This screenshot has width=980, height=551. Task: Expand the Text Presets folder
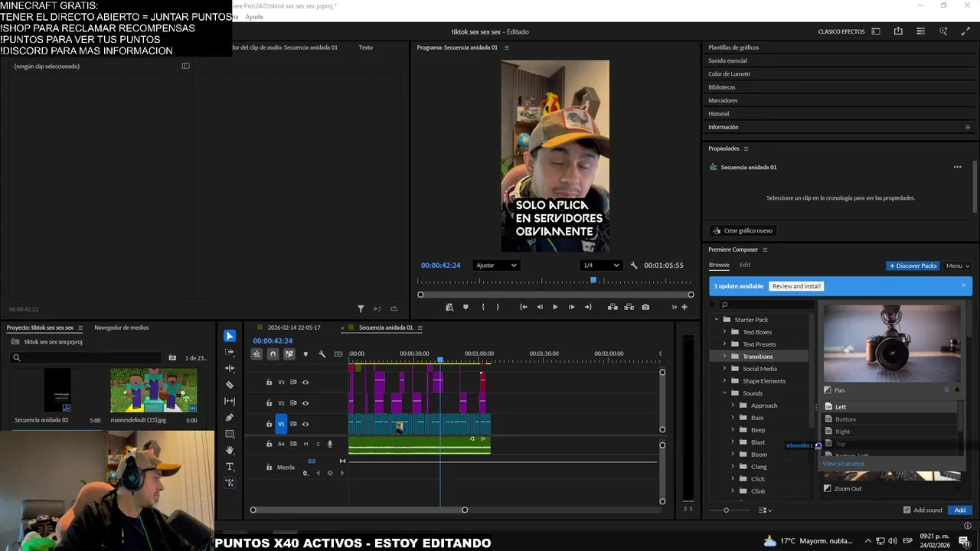coord(724,344)
